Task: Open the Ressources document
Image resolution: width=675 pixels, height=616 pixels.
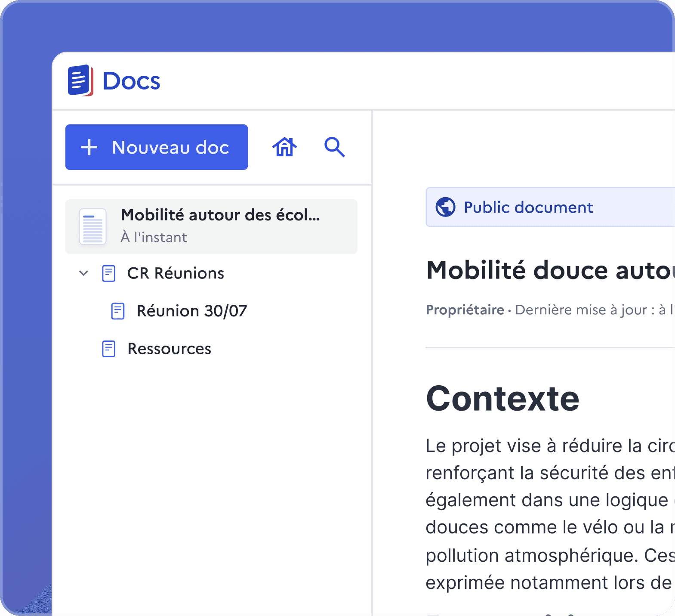Action: pyautogui.click(x=169, y=349)
